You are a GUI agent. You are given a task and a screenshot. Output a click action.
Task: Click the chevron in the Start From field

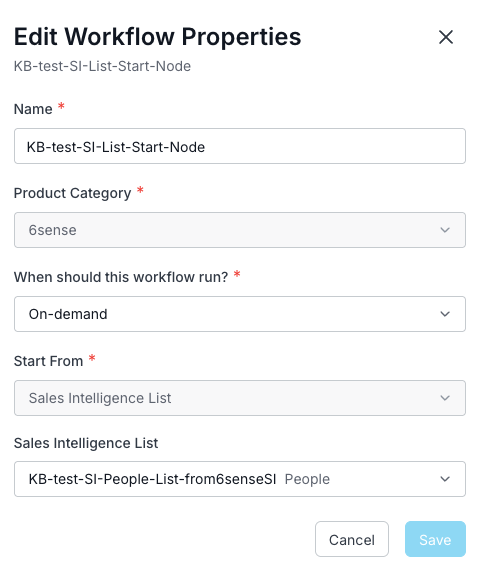coord(445,398)
